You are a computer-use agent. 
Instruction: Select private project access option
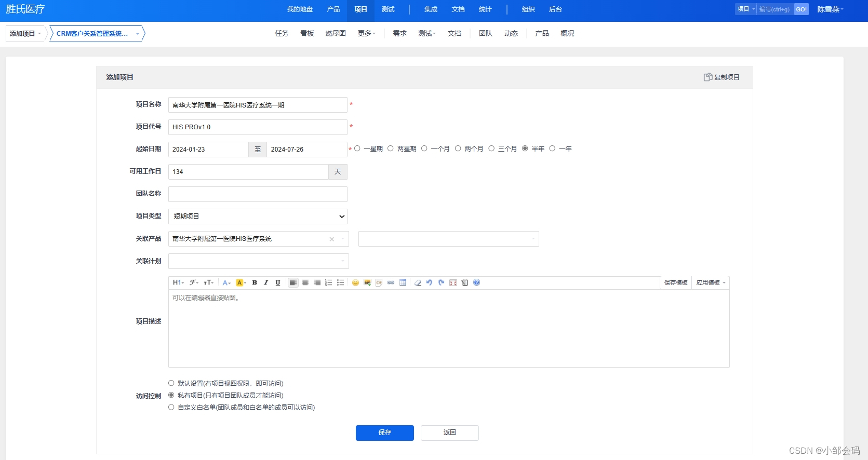(171, 395)
